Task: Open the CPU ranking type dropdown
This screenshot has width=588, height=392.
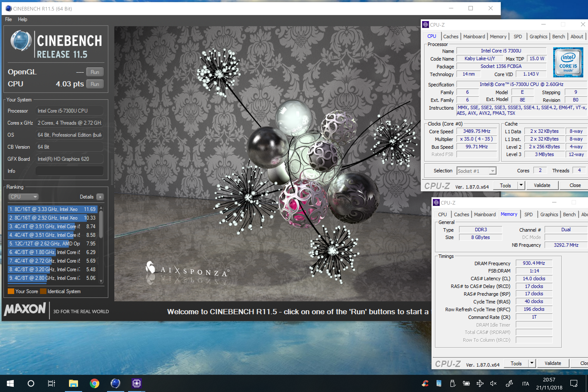Action: pos(23,197)
